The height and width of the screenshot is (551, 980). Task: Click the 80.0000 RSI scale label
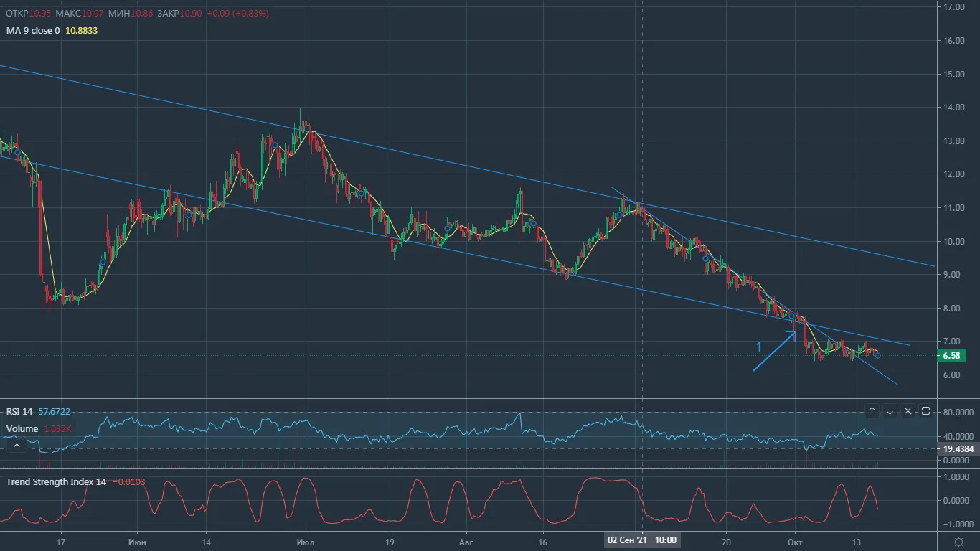(957, 412)
